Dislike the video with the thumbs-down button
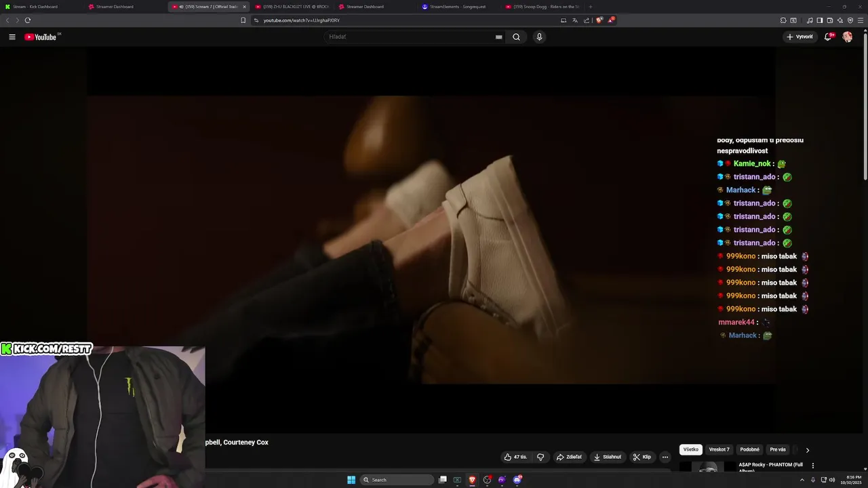 [x=540, y=457]
